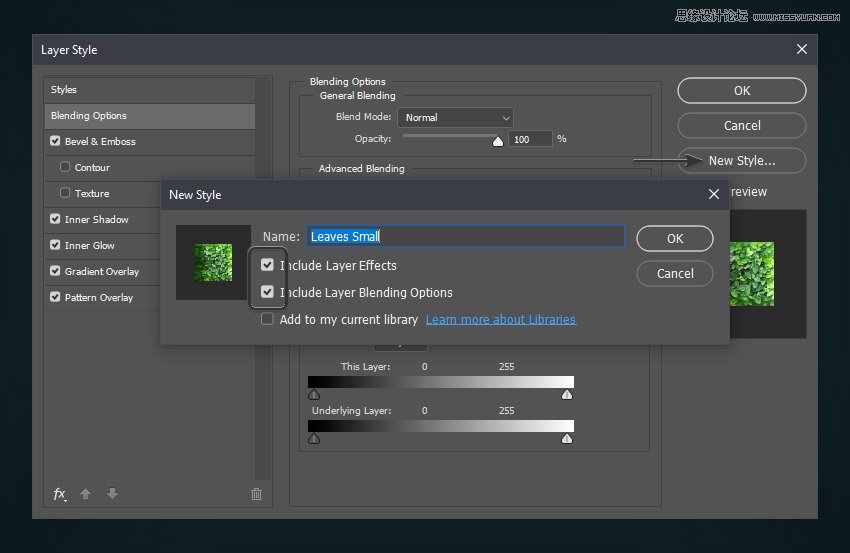Open the Blend Mode dropdown

455,117
